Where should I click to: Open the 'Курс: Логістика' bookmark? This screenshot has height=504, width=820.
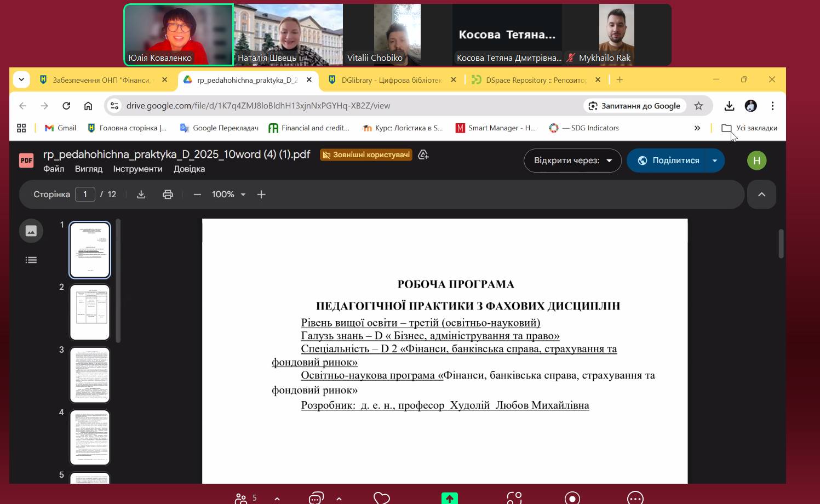403,128
